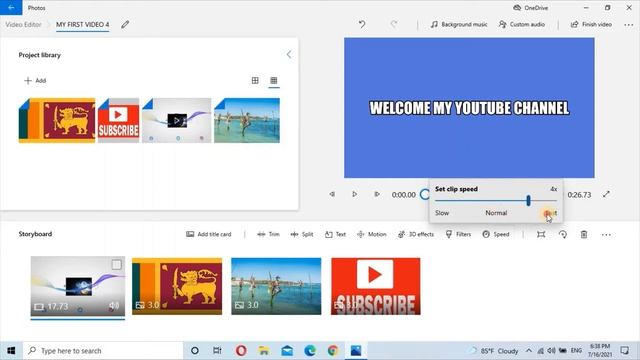Select the 17.73 video clip in the storyboard
640x360 pixels.
pyautogui.click(x=78, y=287)
